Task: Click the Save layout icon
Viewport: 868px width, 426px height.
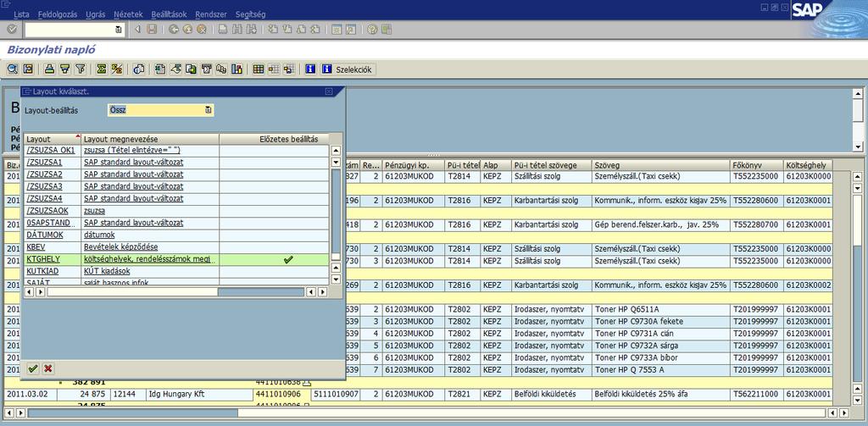Action: (289, 69)
